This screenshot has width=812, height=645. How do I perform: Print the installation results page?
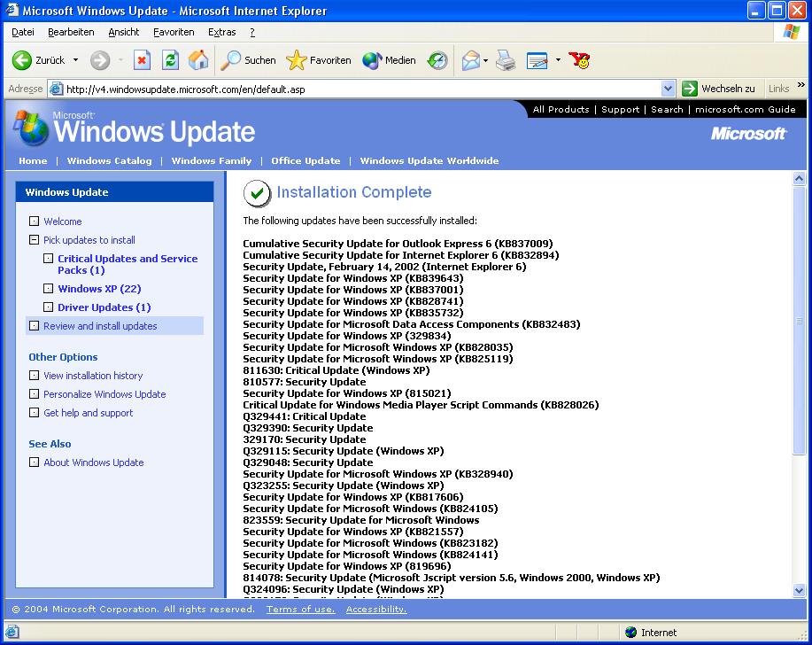pos(505,60)
